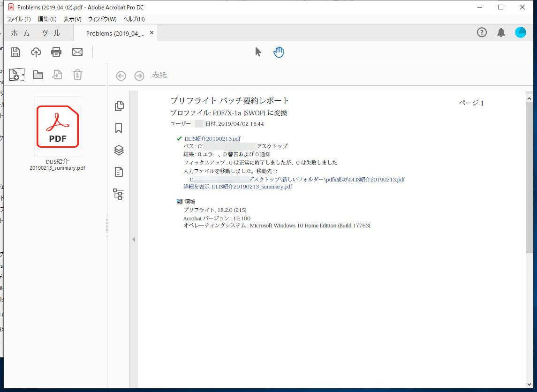This screenshot has width=537, height=392.
Task: Open the bookmarks panel
Action: 119,128
